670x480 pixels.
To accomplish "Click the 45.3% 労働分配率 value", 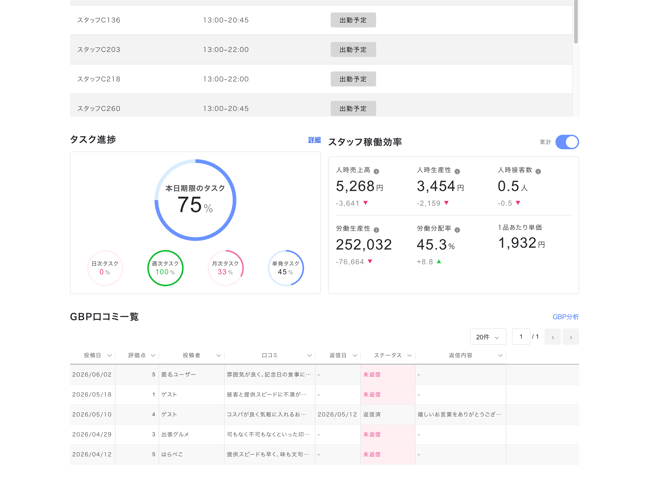I will point(435,244).
